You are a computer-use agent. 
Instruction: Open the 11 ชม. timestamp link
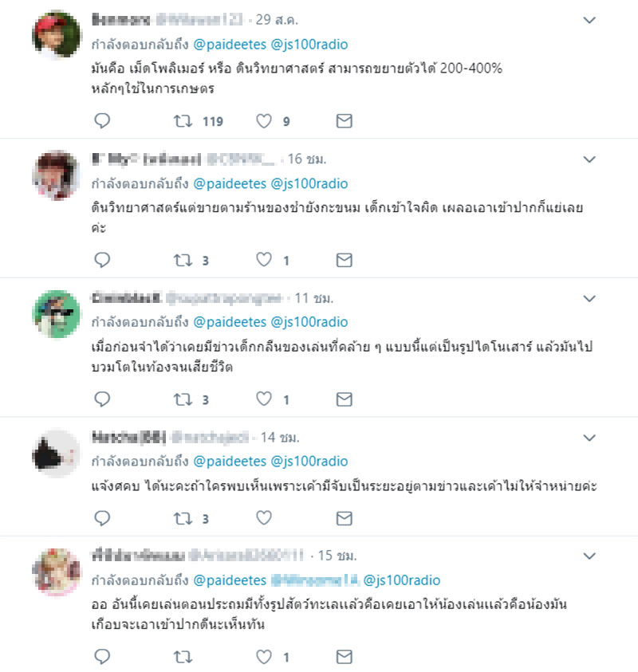coord(314,298)
